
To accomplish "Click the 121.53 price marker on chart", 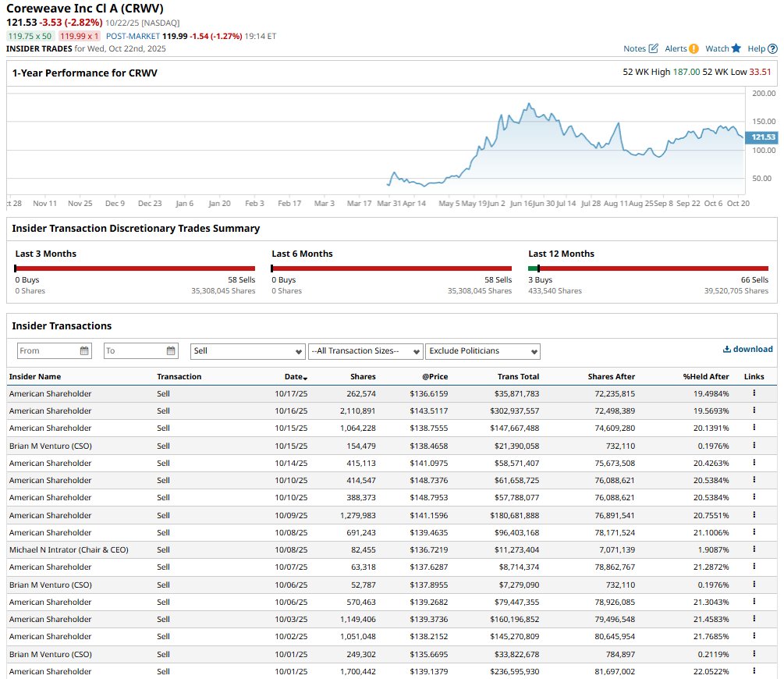I will pyautogui.click(x=762, y=137).
